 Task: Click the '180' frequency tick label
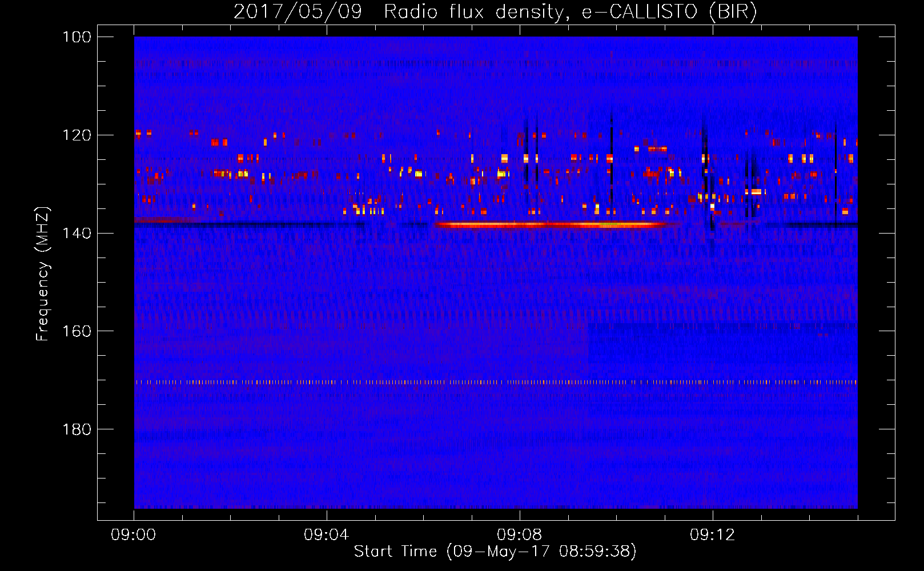[77, 429]
